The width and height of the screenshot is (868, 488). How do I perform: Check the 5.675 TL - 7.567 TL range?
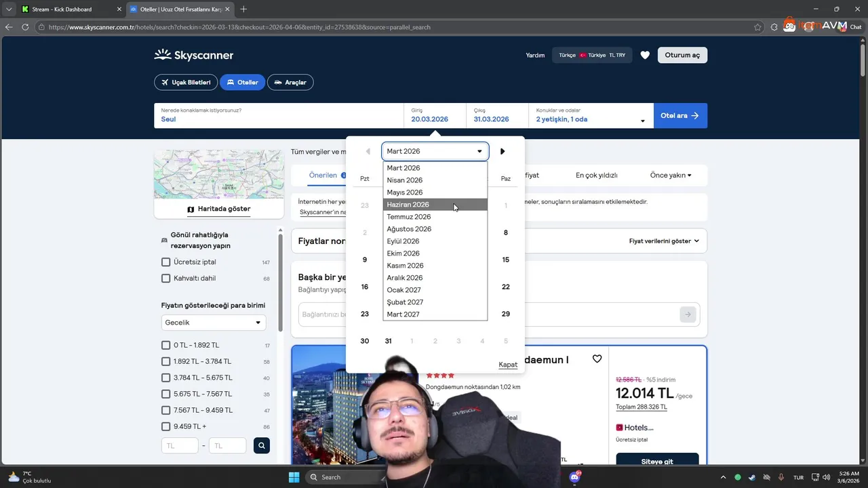(165, 394)
